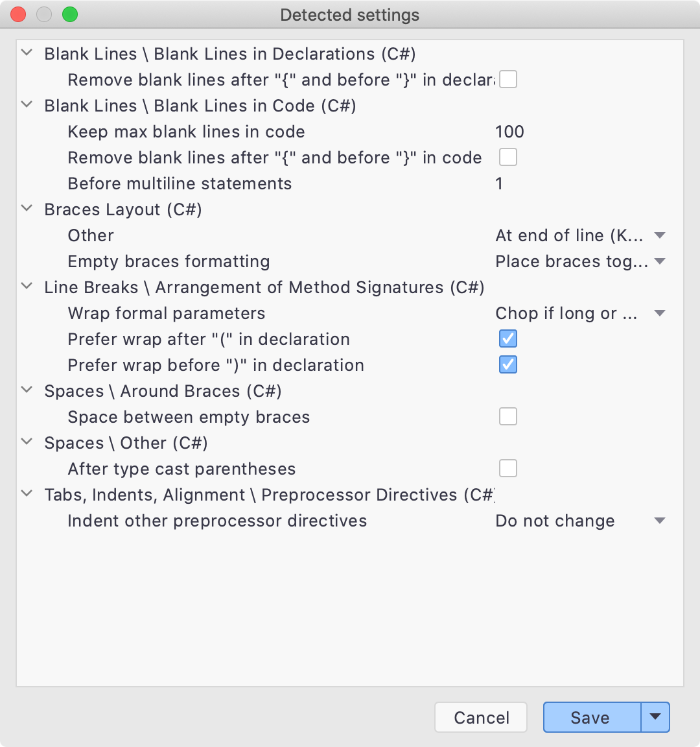Open Indent other preprocessor directives dropdown
700x747 pixels.
click(580, 521)
